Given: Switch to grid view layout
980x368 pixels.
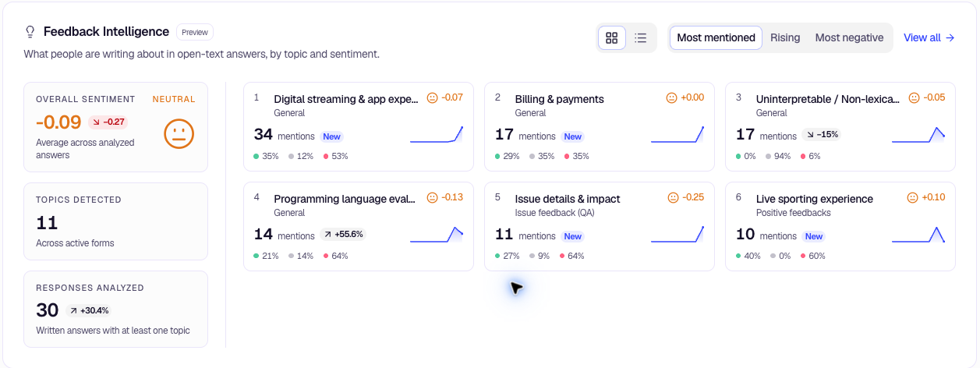Looking at the screenshot, I should click(612, 37).
